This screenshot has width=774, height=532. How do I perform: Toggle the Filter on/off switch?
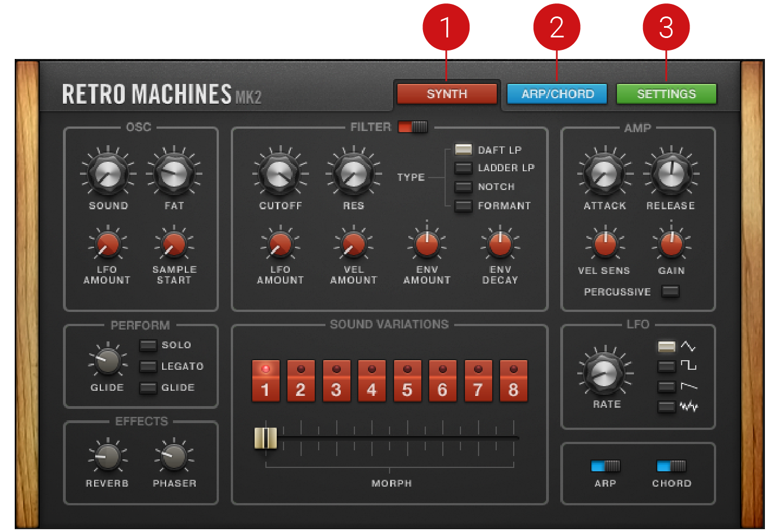tap(413, 127)
